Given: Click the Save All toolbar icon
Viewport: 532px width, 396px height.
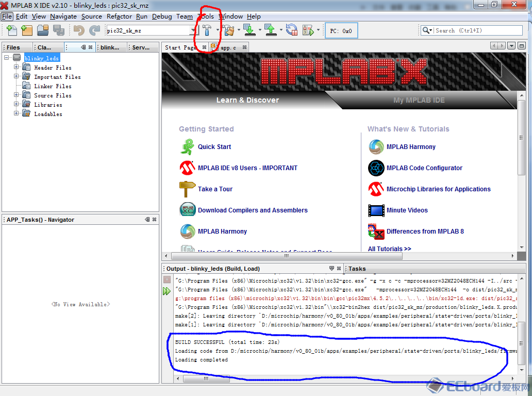Looking at the screenshot, I should point(58,30).
